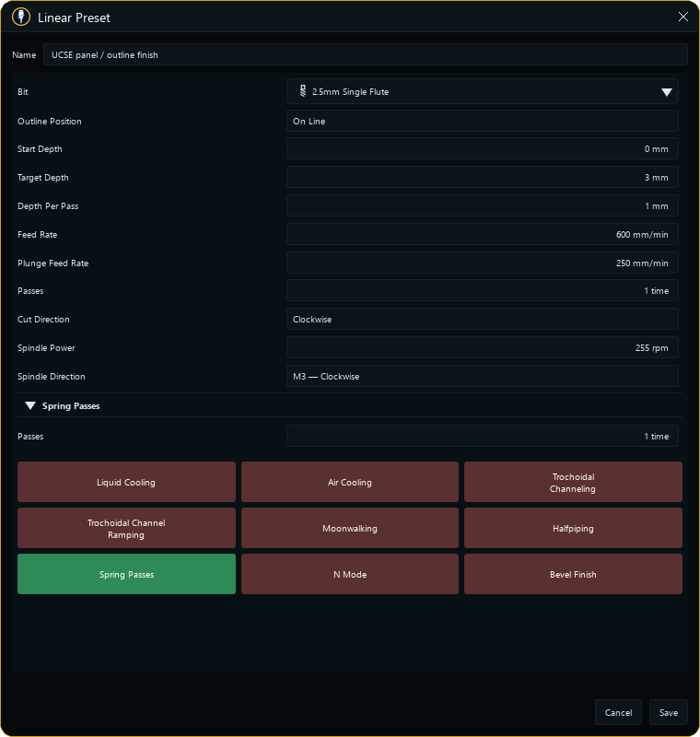This screenshot has width=700, height=737.
Task: Close the Linear Preset dialog
Action: click(683, 17)
